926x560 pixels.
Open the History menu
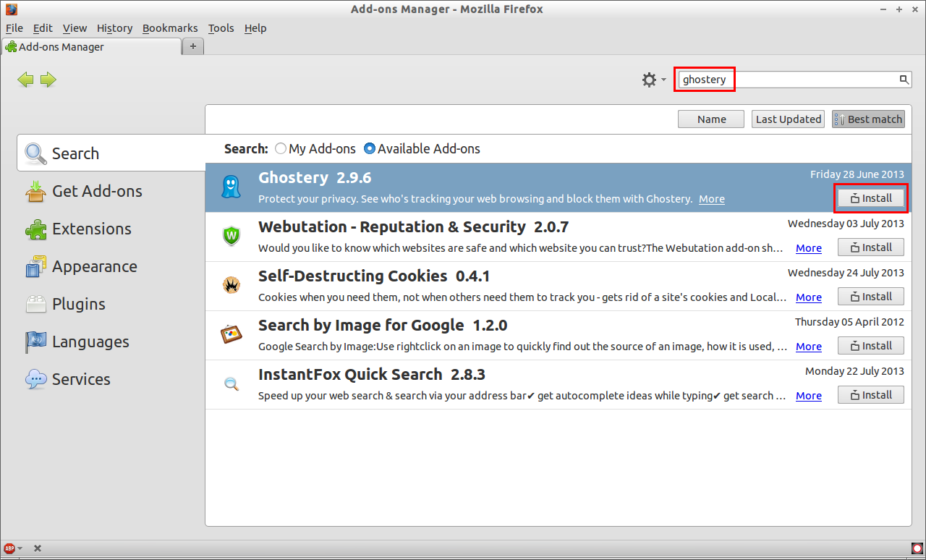tap(114, 28)
